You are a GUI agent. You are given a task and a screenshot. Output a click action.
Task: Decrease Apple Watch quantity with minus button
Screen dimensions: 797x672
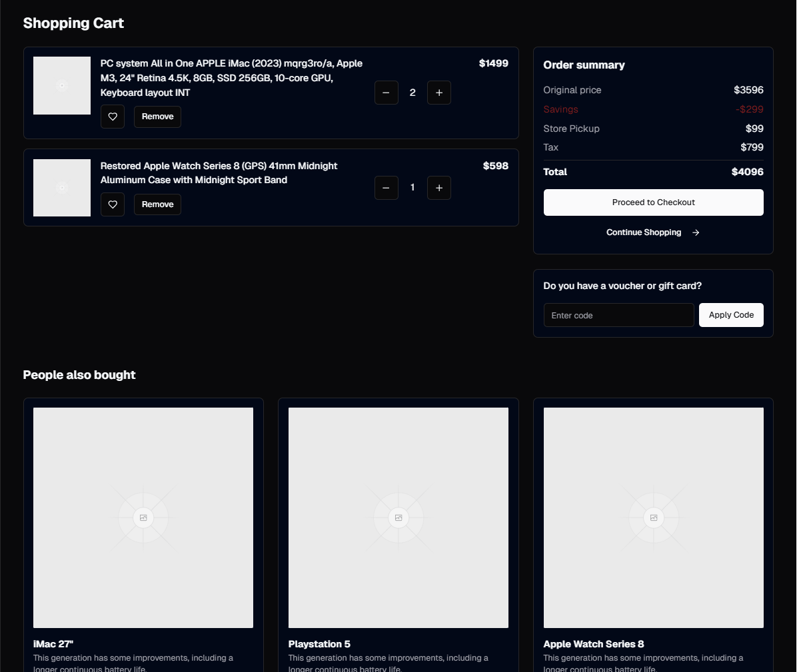coord(387,188)
